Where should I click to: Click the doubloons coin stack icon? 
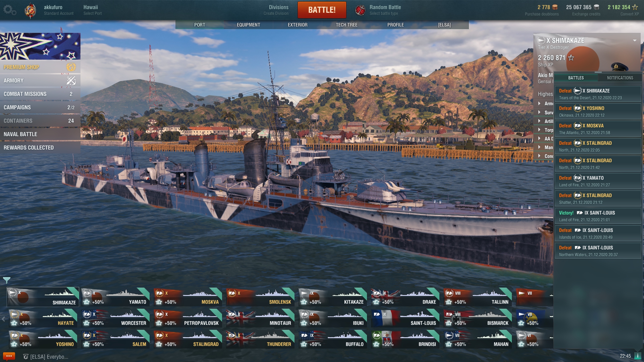pyautogui.click(x=555, y=7)
